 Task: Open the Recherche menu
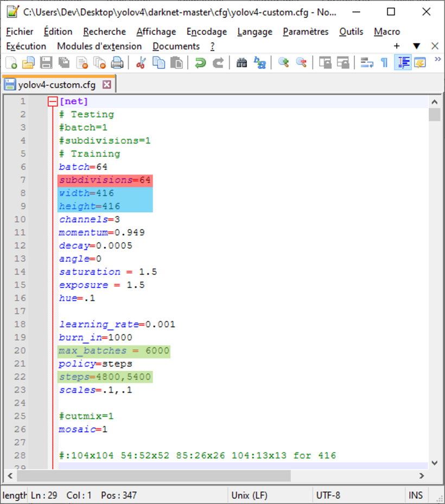104,31
